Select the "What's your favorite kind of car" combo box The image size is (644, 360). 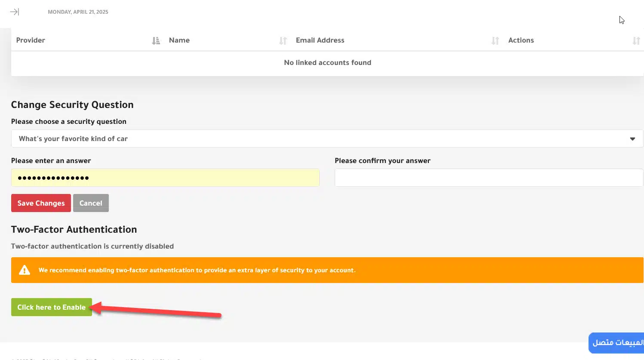pyautogui.click(x=327, y=138)
